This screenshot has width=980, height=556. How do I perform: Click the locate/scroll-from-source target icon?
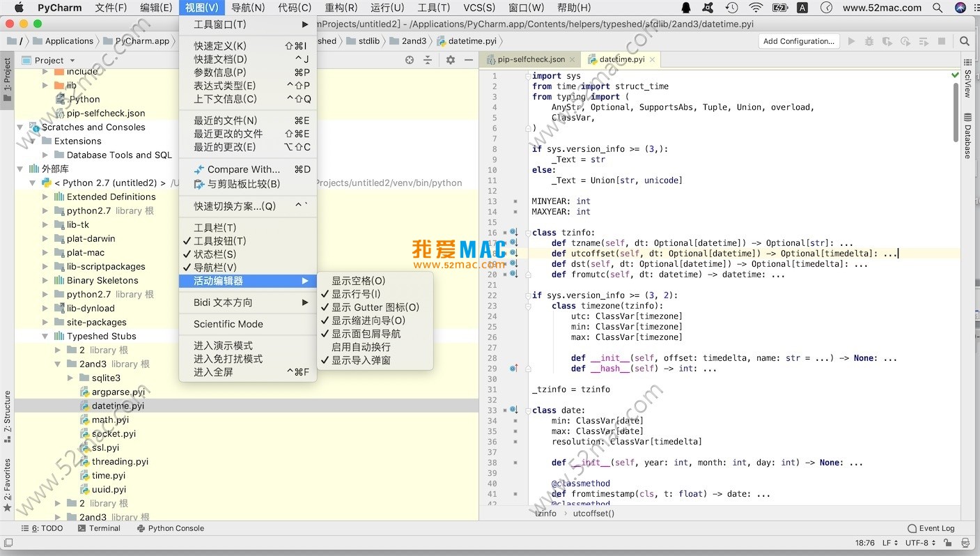(x=410, y=60)
